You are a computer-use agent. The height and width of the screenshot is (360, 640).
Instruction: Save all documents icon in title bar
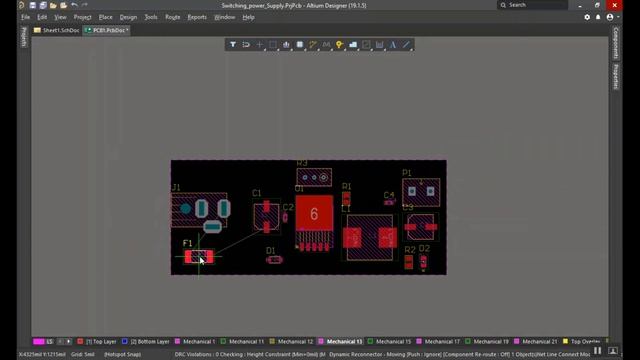[x=43, y=5]
